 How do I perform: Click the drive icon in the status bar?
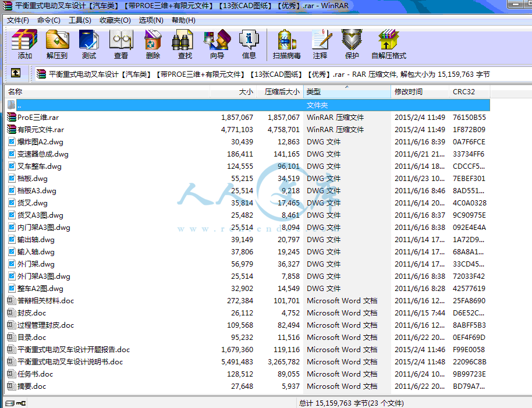click(10, 403)
